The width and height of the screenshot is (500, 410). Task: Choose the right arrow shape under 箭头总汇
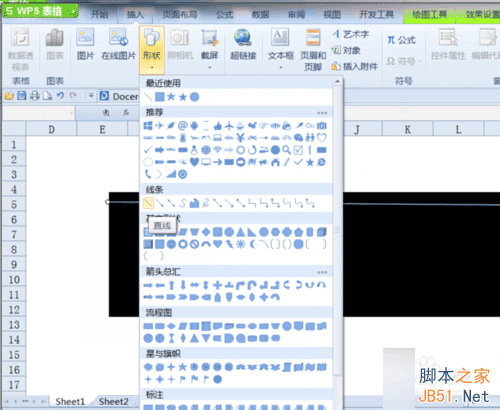click(x=148, y=285)
